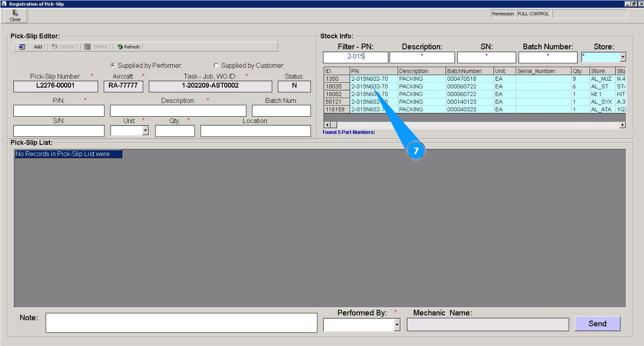644x346 pixels.
Task: Click the Batch Number filter box
Action: pyautogui.click(x=548, y=57)
